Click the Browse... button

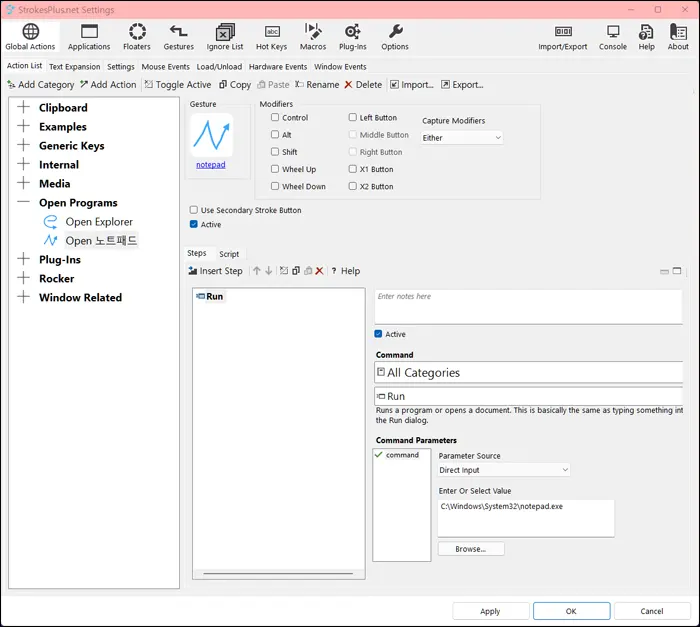[471, 549]
